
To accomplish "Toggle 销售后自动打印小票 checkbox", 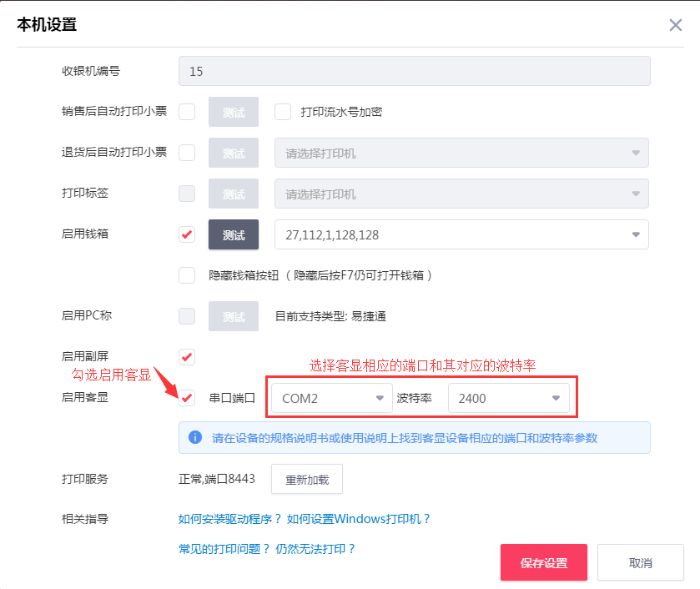I will (187, 112).
